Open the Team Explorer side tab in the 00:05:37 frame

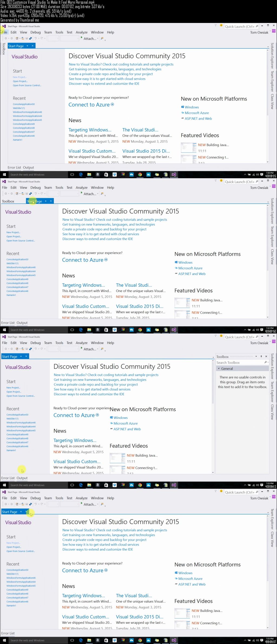[272, 519]
